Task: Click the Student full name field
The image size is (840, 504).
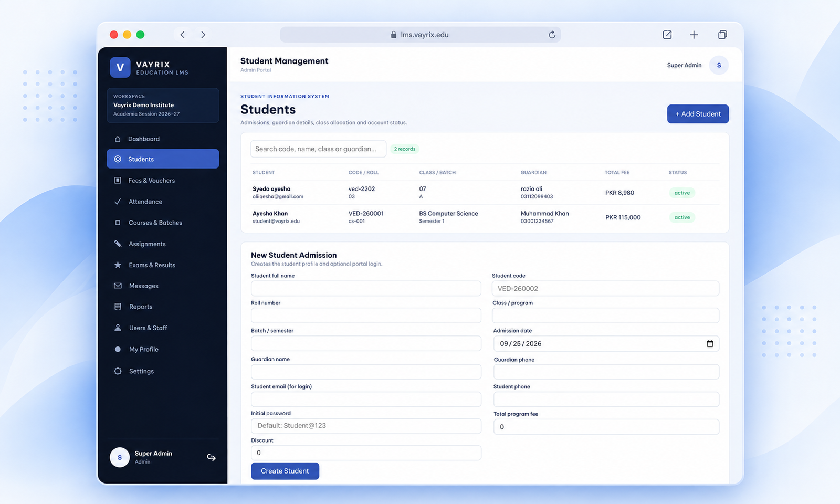Action: tap(366, 288)
